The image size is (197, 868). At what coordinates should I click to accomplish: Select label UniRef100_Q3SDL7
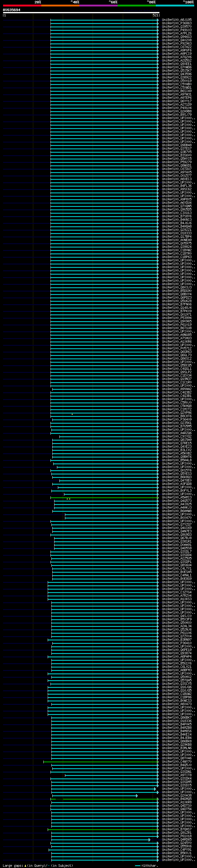[x=177, y=552]
